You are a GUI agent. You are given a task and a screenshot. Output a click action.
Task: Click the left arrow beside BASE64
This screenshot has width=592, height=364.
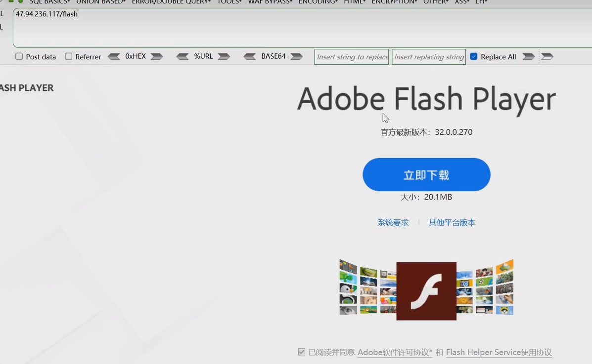click(250, 57)
